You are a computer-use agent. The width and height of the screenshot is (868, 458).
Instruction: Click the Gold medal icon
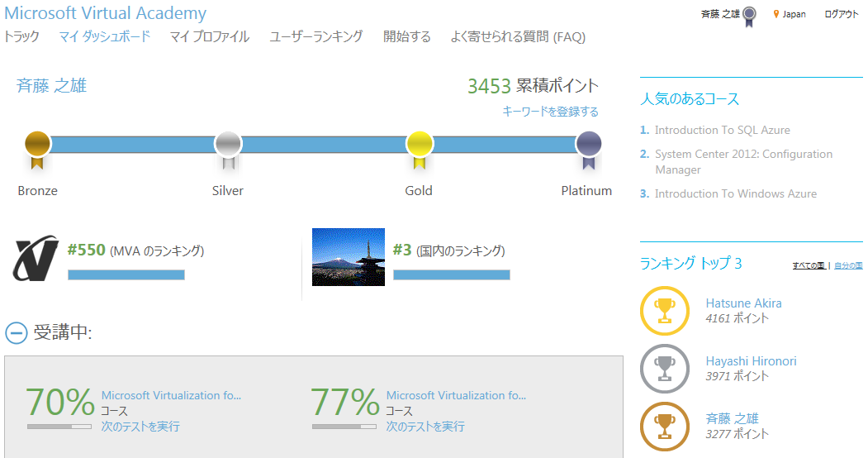pyautogui.click(x=420, y=146)
